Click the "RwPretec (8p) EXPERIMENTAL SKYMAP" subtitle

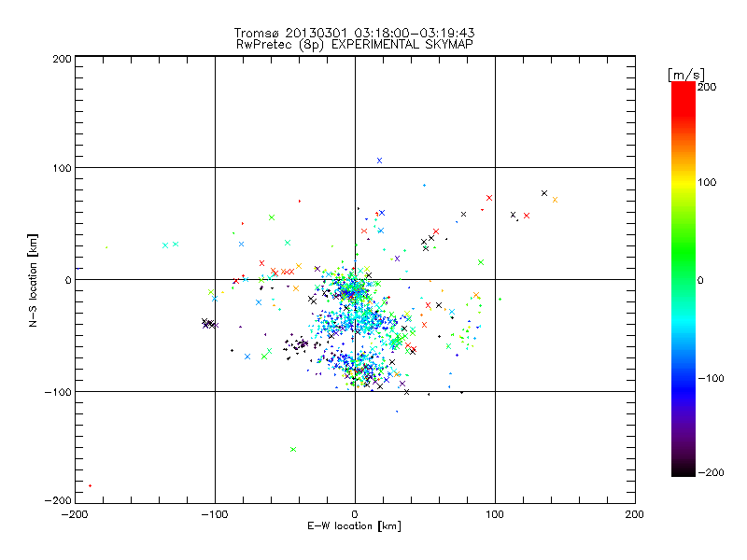click(x=355, y=45)
